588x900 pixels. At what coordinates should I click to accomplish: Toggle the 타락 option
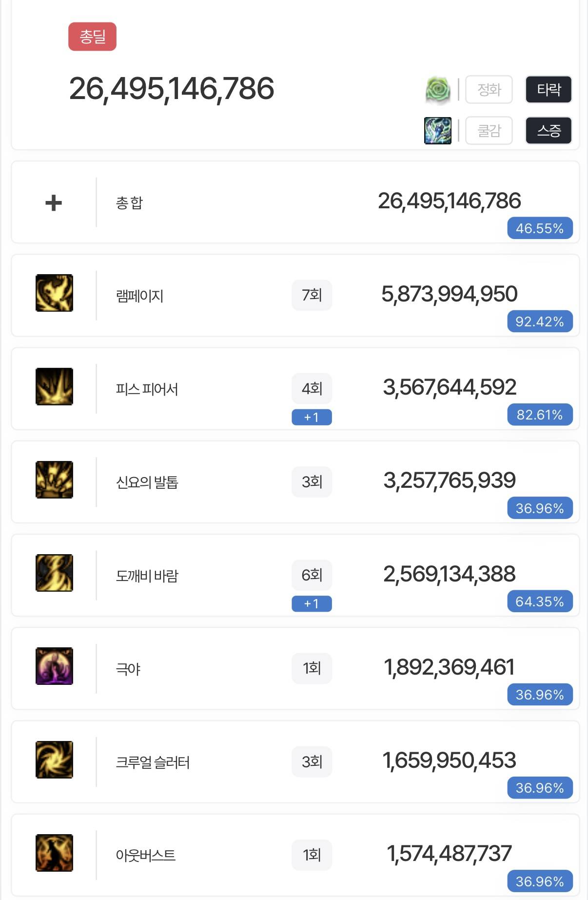549,90
